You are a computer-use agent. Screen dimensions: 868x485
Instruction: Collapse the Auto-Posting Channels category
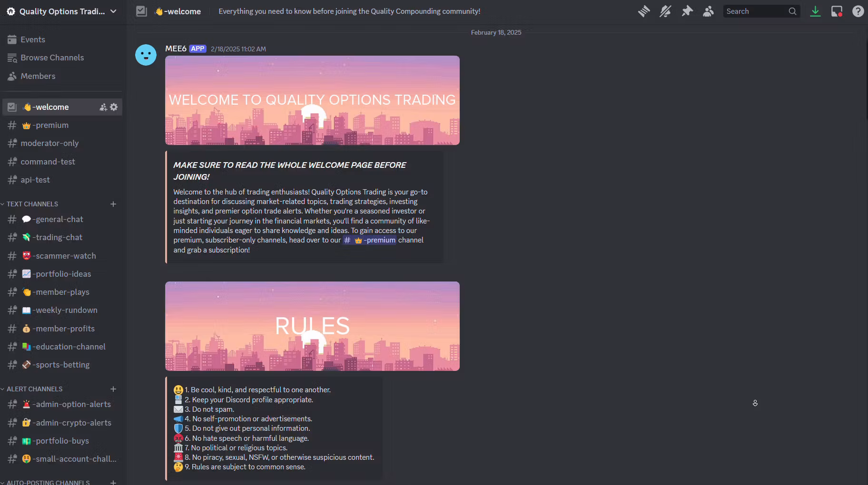(x=48, y=482)
